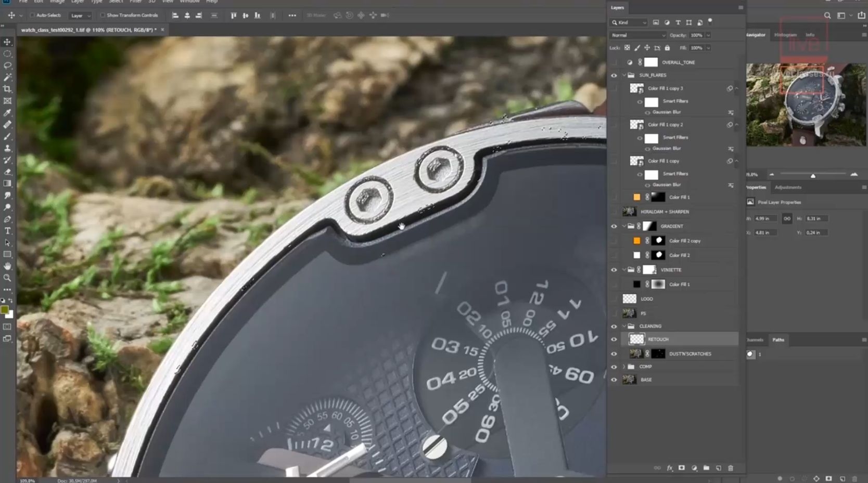Click the align top edges icon
Viewport: 868px width, 483px height.
tap(233, 16)
